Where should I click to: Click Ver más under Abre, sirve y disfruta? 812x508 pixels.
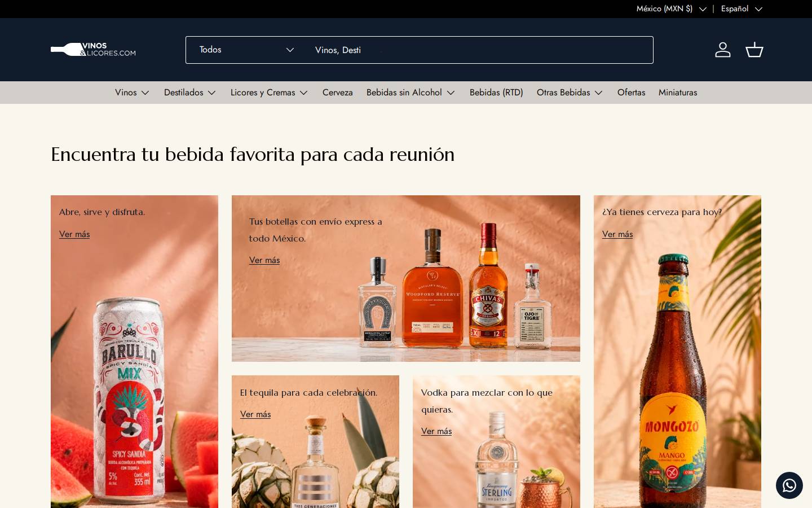74,234
